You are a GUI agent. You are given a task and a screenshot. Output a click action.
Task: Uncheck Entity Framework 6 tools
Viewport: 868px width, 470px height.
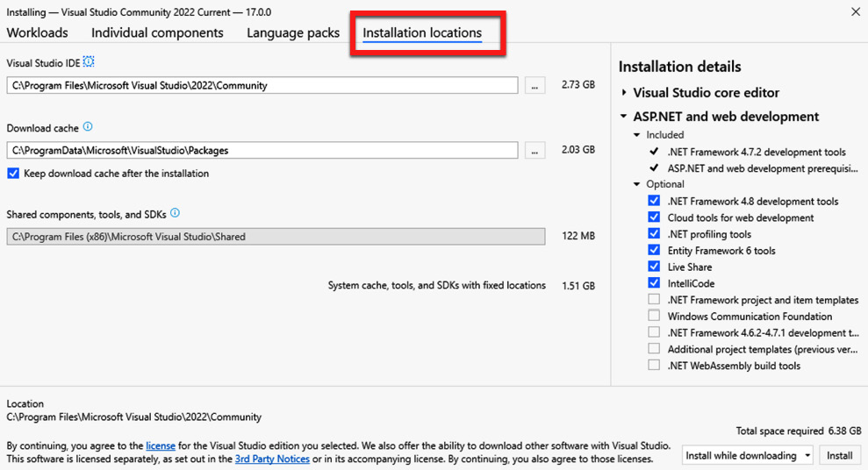[654, 250]
